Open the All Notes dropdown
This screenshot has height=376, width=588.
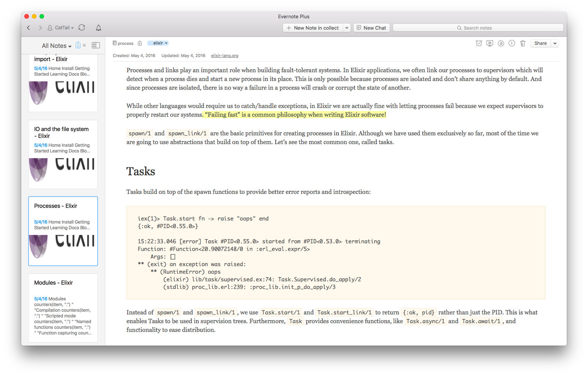coord(57,46)
